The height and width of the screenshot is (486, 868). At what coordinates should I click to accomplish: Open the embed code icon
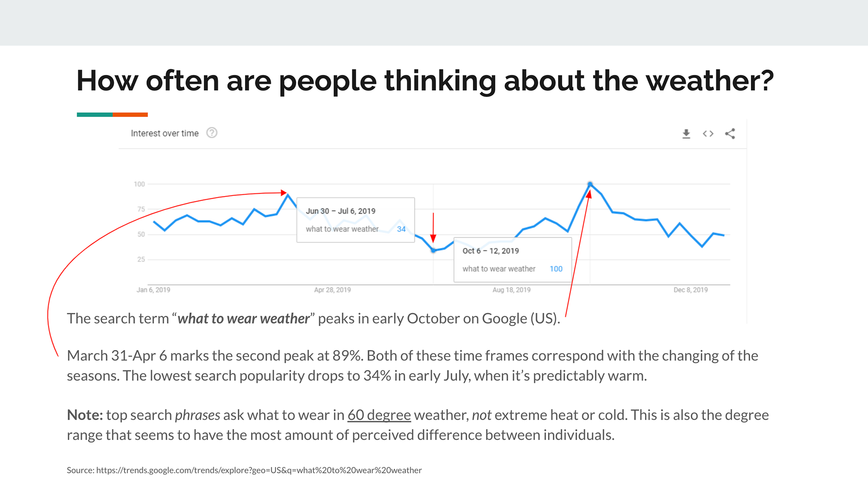click(708, 134)
